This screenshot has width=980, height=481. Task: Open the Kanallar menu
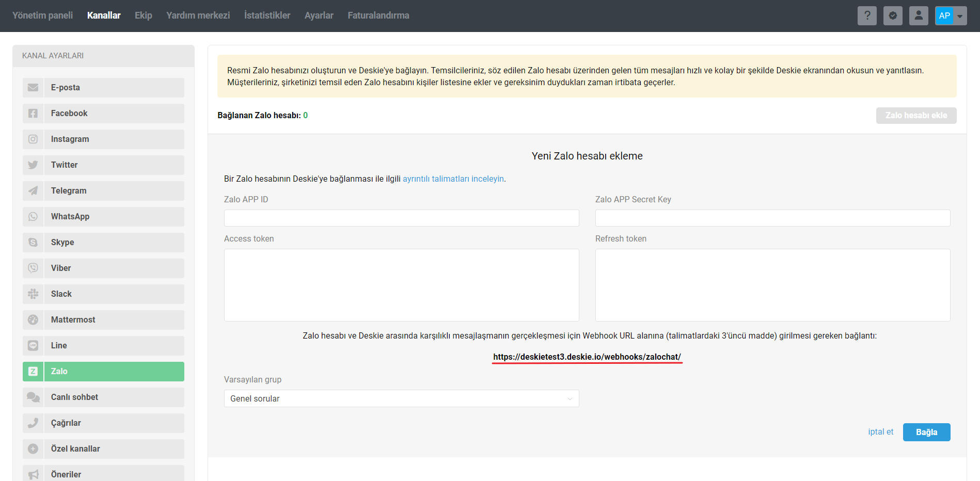104,15
